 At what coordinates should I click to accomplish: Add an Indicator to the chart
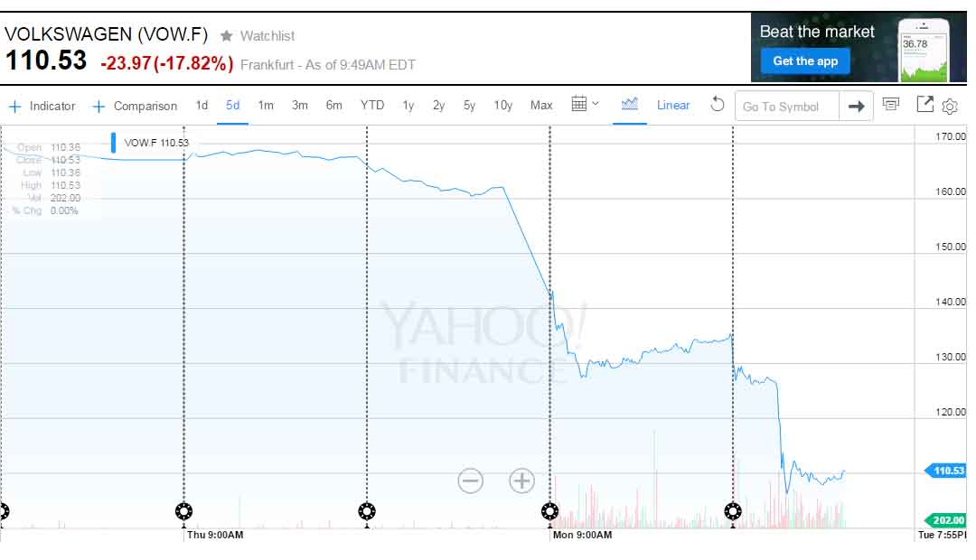[42, 106]
